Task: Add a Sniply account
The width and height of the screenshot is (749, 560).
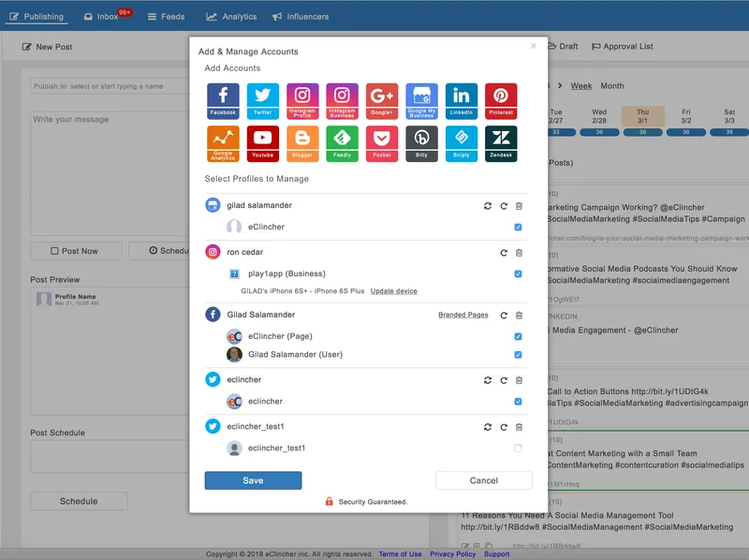Action: (461, 143)
